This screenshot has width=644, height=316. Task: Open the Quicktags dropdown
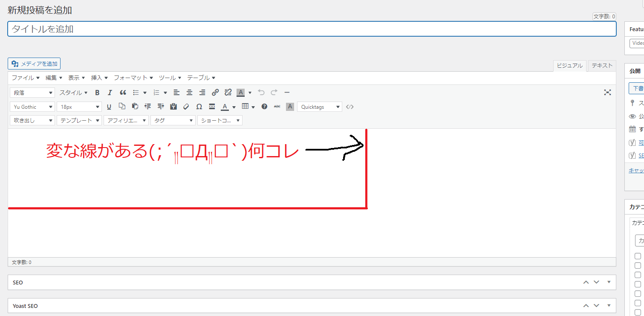[320, 107]
